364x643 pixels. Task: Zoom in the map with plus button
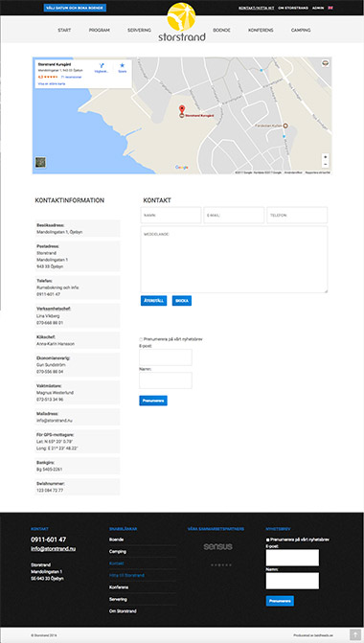click(x=325, y=157)
